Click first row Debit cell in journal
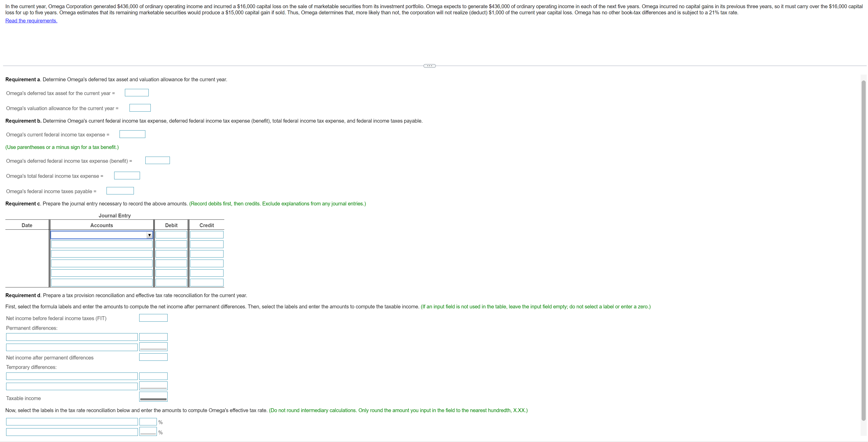Image resolution: width=868 pixels, height=442 pixels. tap(171, 235)
